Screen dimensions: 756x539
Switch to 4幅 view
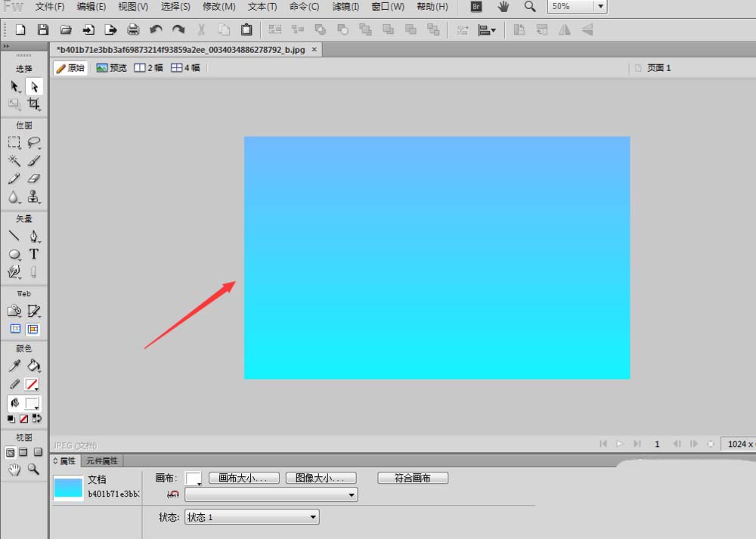coord(186,68)
